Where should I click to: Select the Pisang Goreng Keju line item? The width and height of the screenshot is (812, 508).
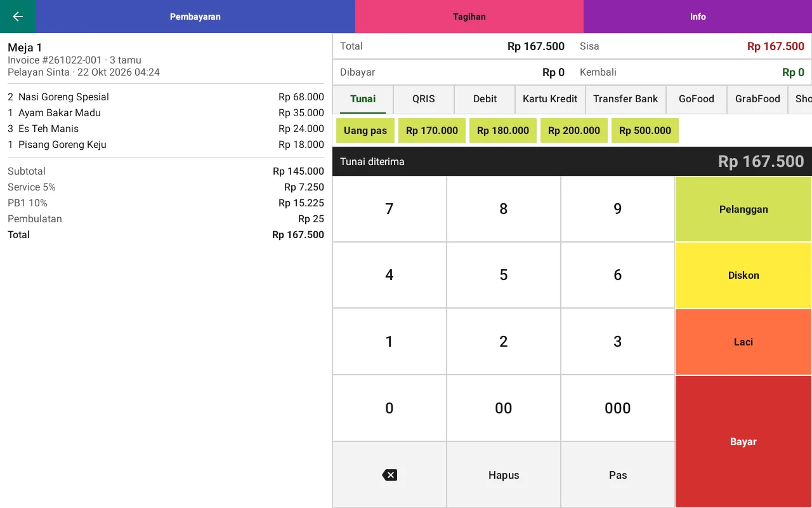pos(166,145)
